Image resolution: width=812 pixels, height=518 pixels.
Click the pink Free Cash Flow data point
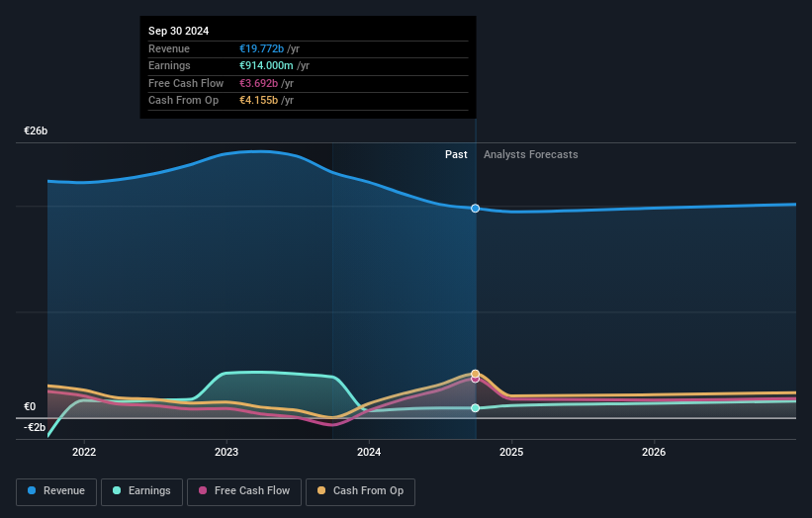[x=475, y=380]
